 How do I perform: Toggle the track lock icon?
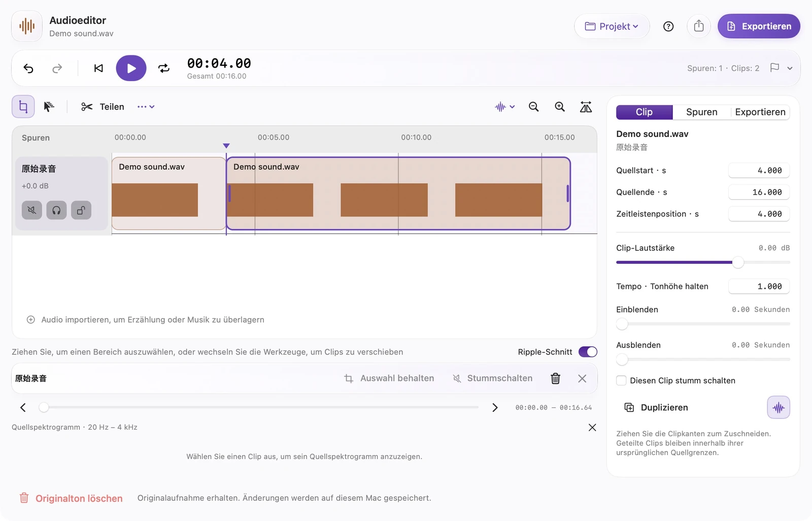pyautogui.click(x=81, y=210)
